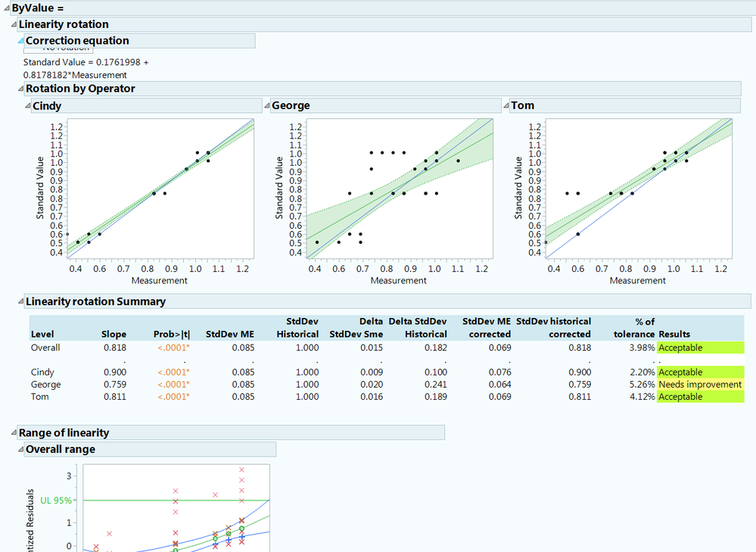
Task: Click George's slope value 0.759
Action: click(x=115, y=385)
